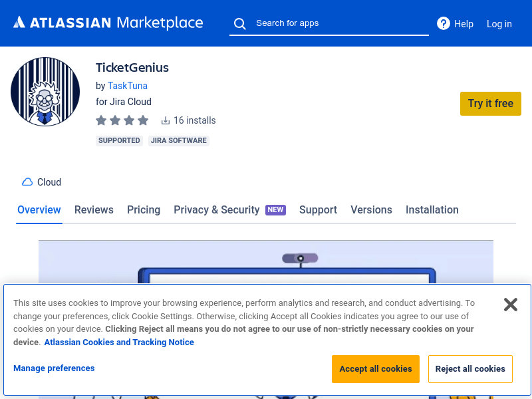532x399 pixels.
Task: Click Accept all cookies button
Action: (x=376, y=369)
